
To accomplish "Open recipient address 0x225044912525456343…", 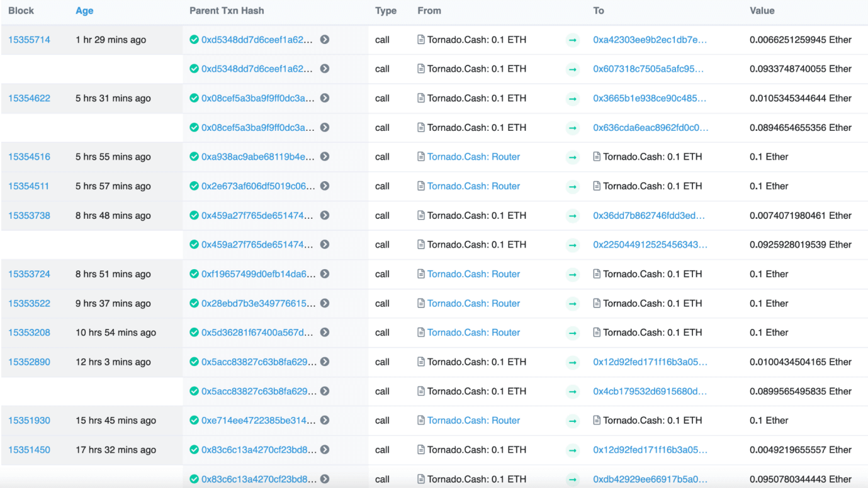I will pyautogui.click(x=650, y=245).
